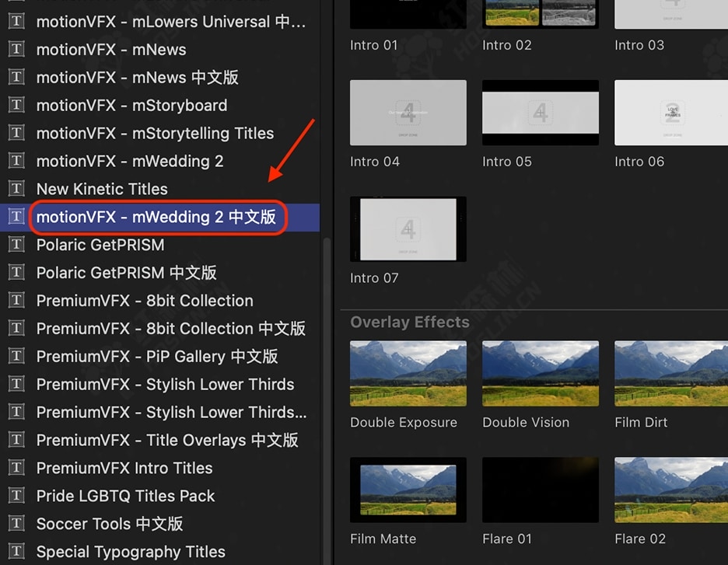The width and height of the screenshot is (728, 565).
Task: Select the Intro 07 thumbnail
Action: pos(408,229)
